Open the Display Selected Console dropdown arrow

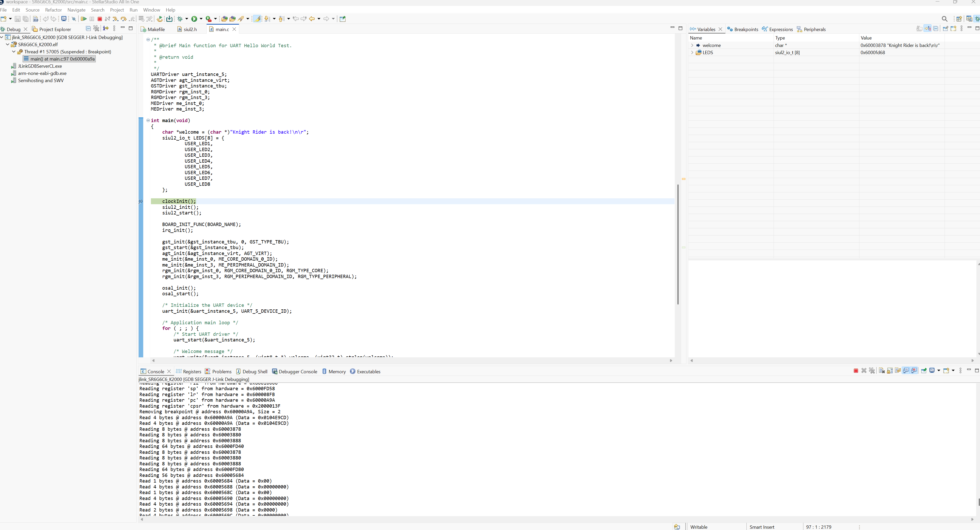[x=939, y=371]
